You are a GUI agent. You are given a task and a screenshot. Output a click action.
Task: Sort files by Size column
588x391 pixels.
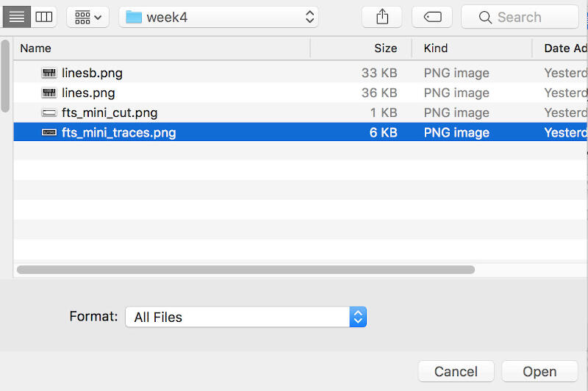click(385, 49)
